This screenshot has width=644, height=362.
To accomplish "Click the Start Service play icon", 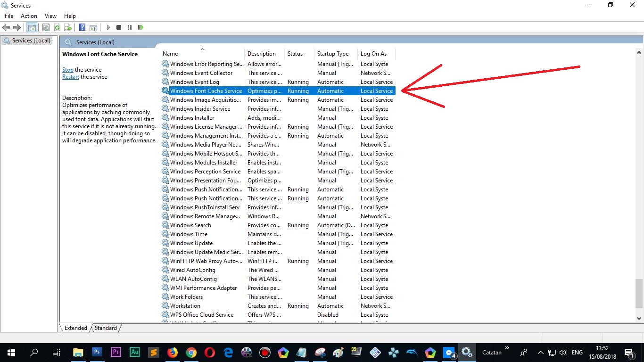I will point(108,27).
